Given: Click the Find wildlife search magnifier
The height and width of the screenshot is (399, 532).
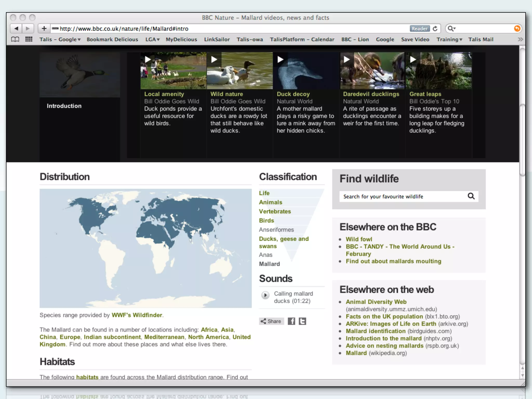Looking at the screenshot, I should [x=471, y=196].
